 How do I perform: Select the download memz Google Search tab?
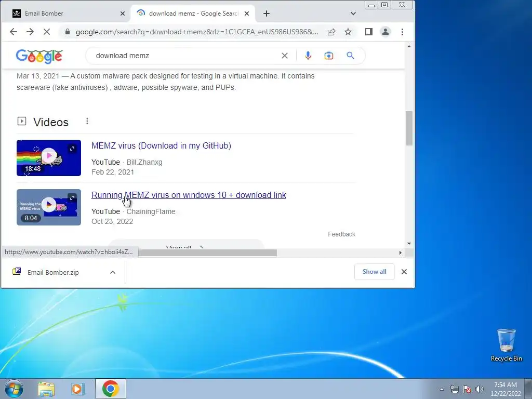[193, 14]
